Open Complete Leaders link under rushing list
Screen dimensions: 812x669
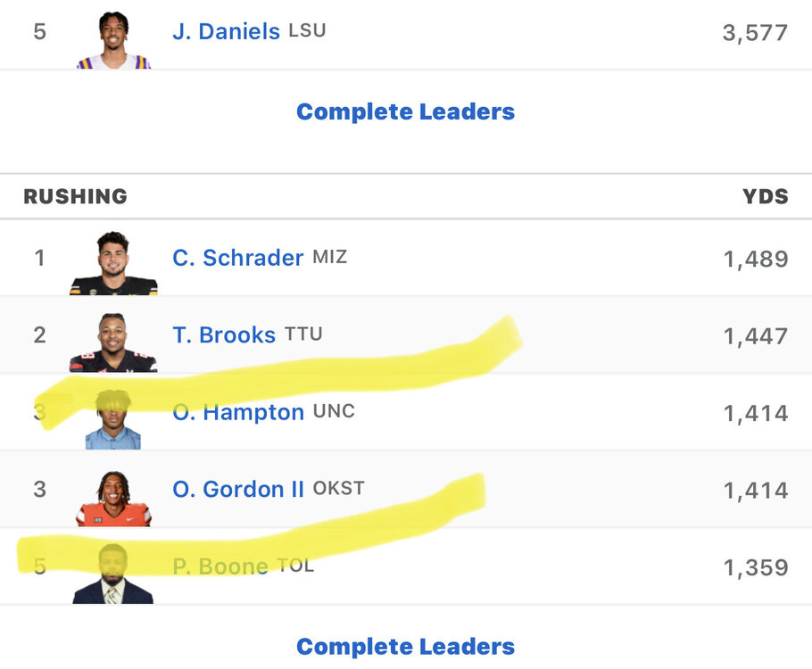coord(405,646)
